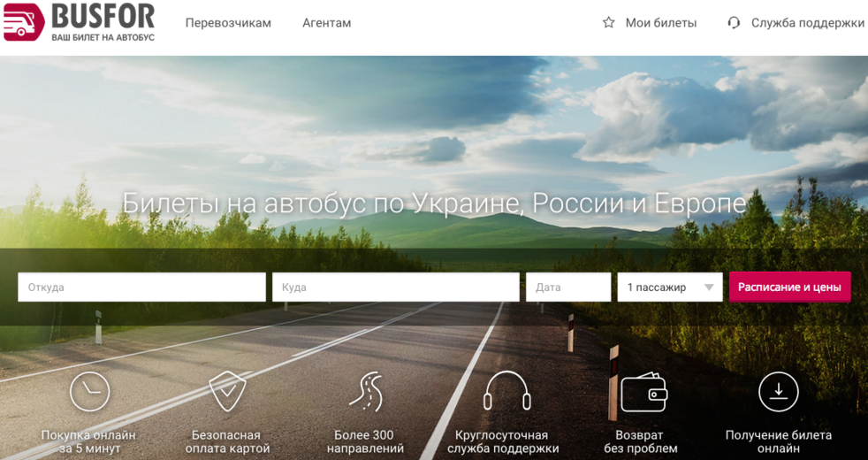Open the Агентам menu item

(x=326, y=23)
